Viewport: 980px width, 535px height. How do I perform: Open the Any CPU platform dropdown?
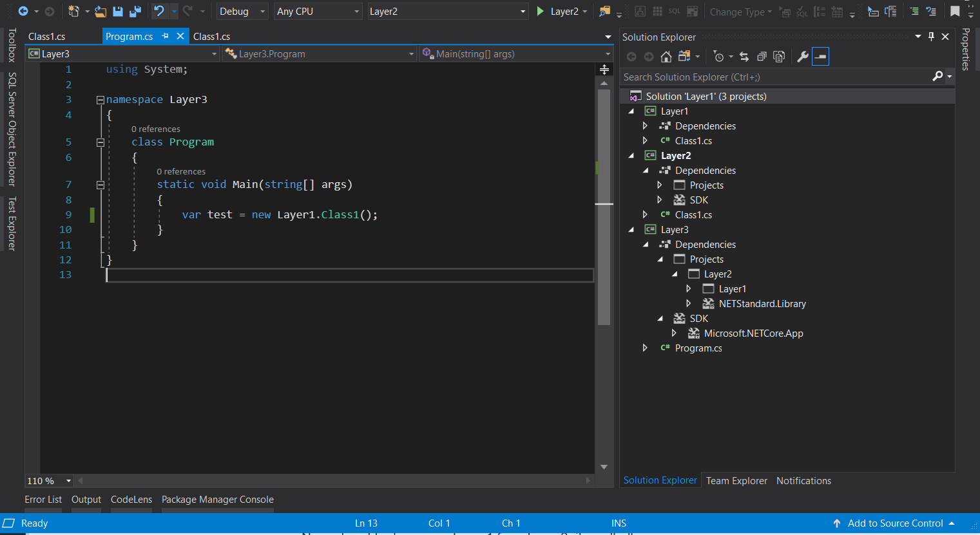[318, 12]
